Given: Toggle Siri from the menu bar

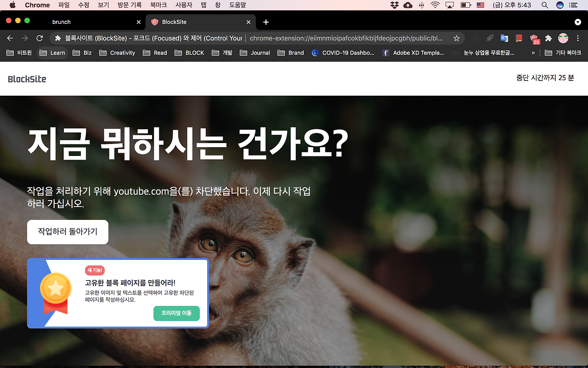Looking at the screenshot, I should pyautogui.click(x=560, y=5).
